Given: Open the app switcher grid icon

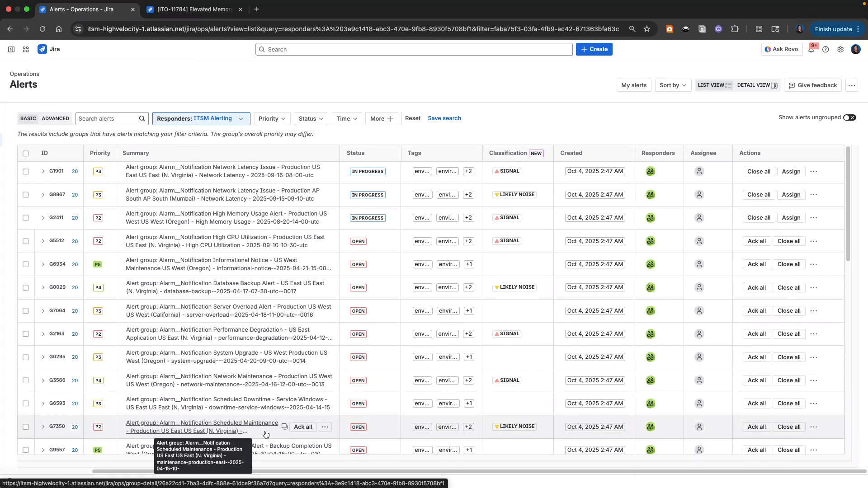Looking at the screenshot, I should pyautogui.click(x=26, y=49).
